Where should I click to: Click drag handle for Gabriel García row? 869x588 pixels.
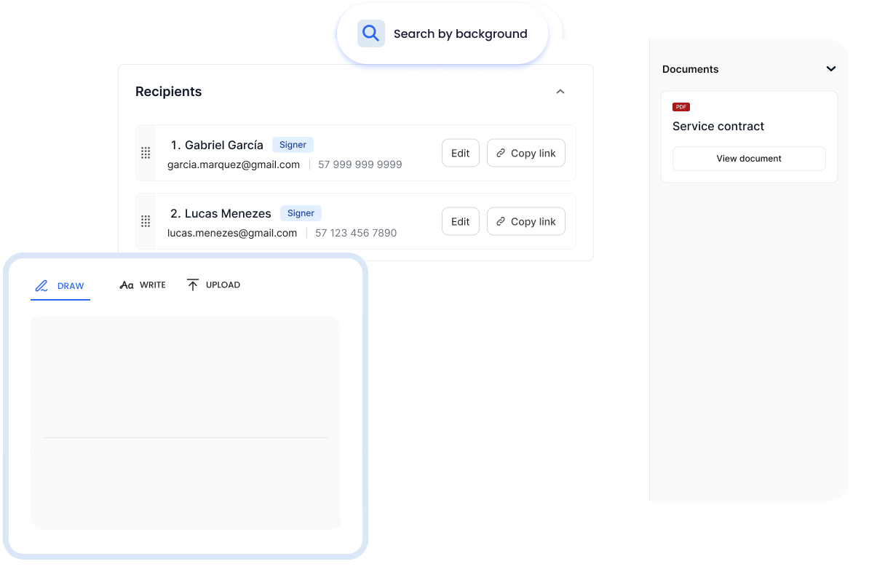146,153
